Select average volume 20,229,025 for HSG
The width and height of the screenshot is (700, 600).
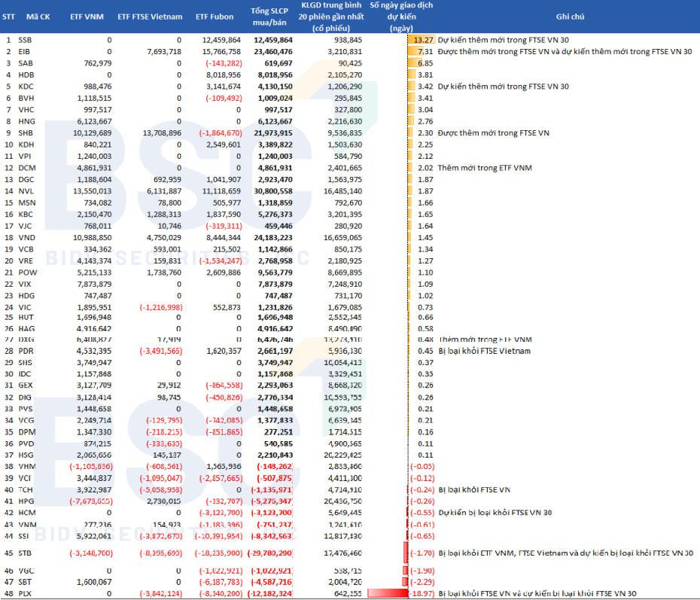pos(345,455)
